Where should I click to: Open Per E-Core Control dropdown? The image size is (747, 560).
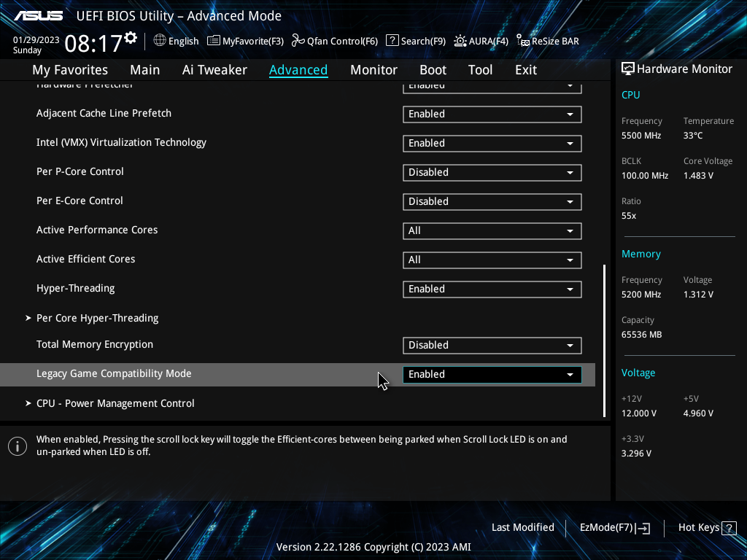(492, 201)
